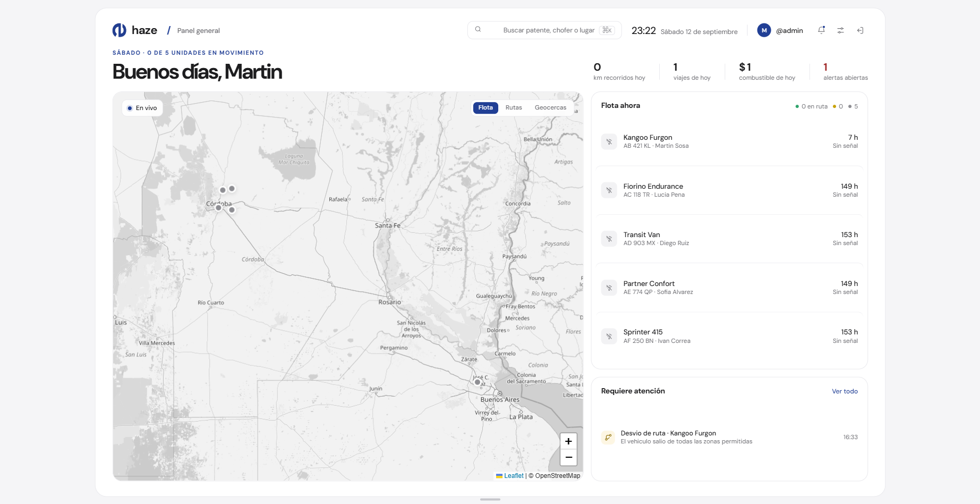Screen dimensions: 980x504
Task: Click Fiorino Endurance no-signal icon
Action: click(x=609, y=190)
